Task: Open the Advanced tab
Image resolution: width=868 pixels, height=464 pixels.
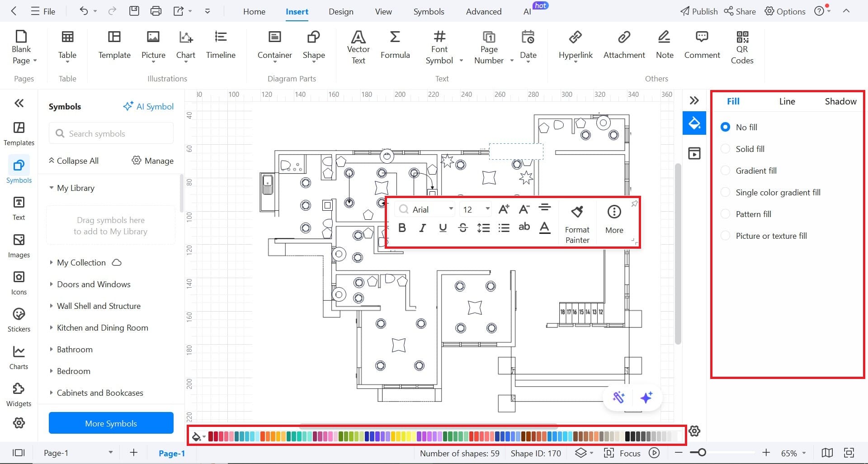Action: (484, 11)
